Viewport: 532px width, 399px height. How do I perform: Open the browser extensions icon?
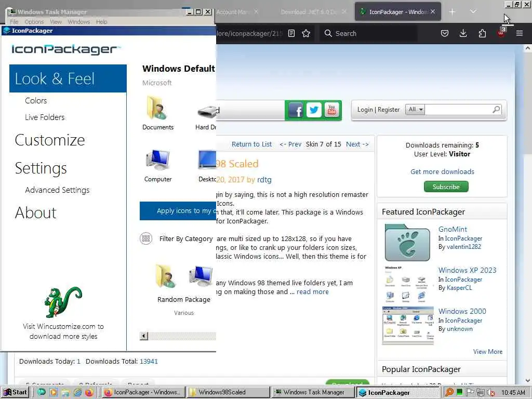pos(482,33)
